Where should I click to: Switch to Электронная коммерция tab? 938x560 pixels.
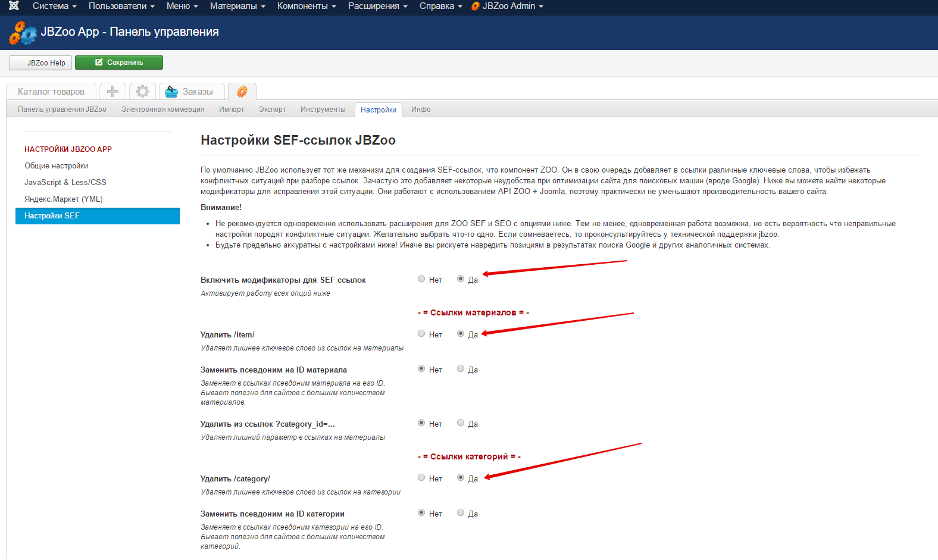tap(162, 110)
